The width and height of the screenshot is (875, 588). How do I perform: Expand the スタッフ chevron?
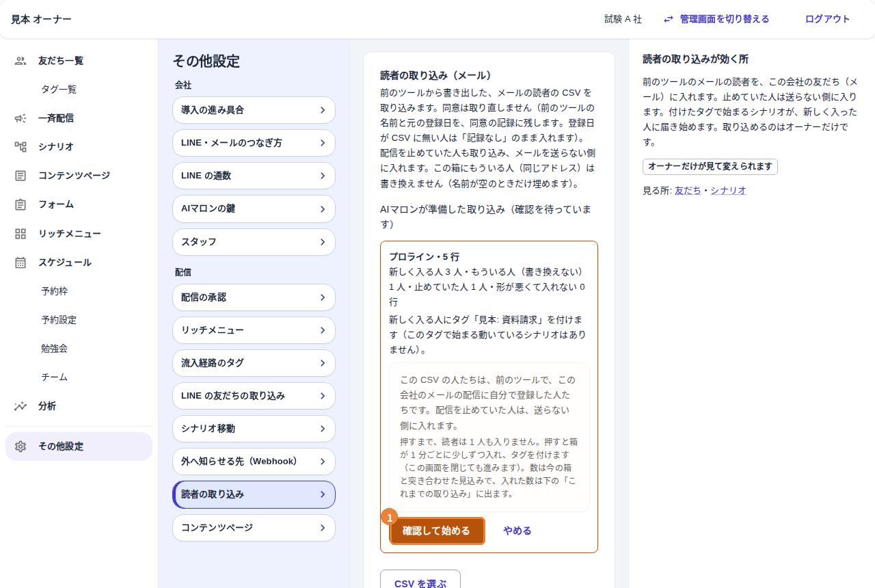(x=322, y=242)
